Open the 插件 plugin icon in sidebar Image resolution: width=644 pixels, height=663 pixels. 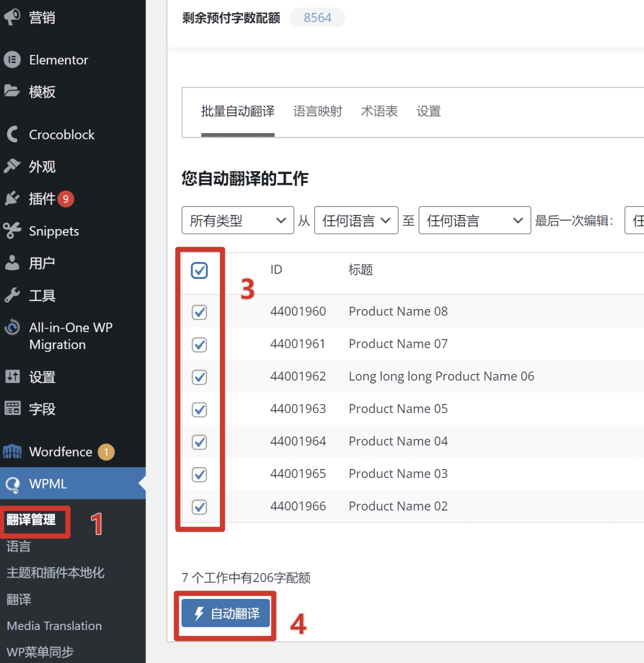(12, 198)
